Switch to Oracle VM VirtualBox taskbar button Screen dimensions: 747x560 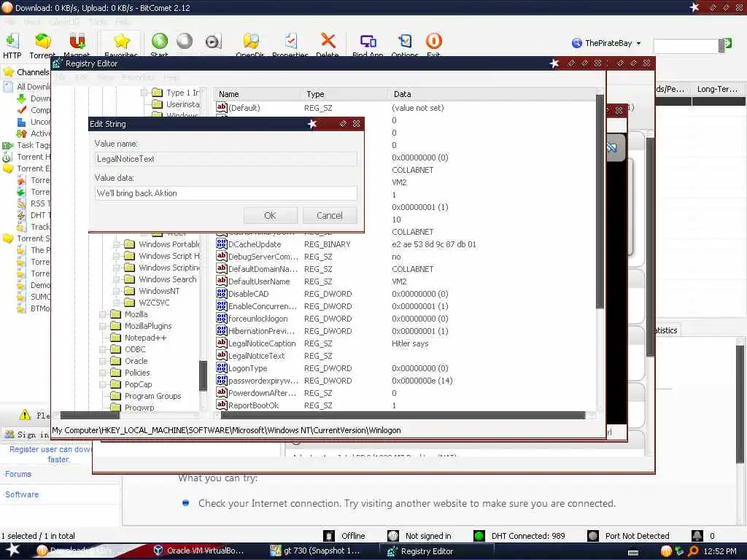tap(198, 551)
